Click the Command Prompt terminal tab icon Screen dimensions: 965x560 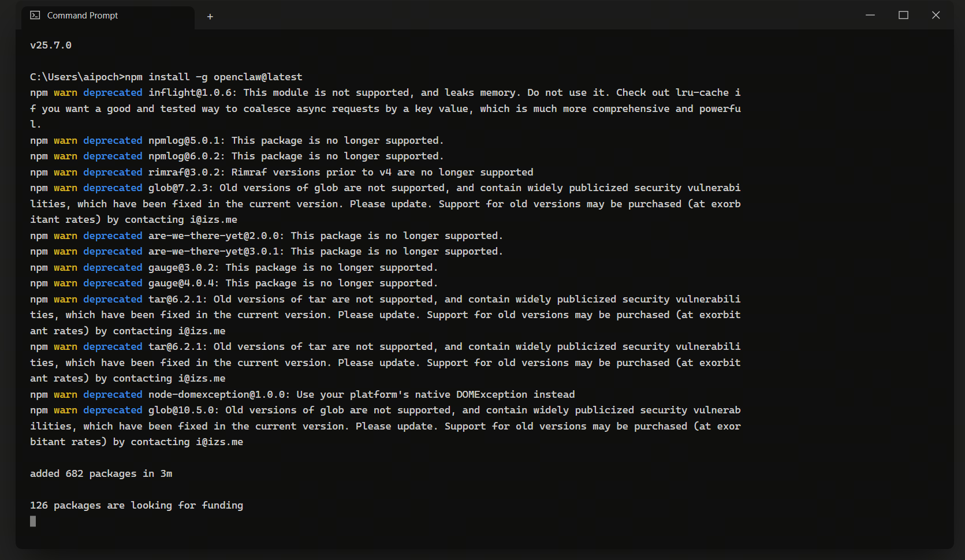click(x=35, y=16)
